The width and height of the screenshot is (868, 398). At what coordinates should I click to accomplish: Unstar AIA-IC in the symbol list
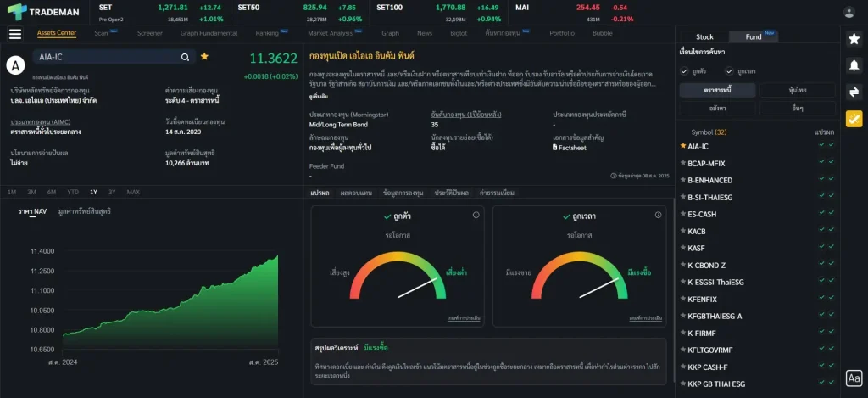click(x=683, y=146)
